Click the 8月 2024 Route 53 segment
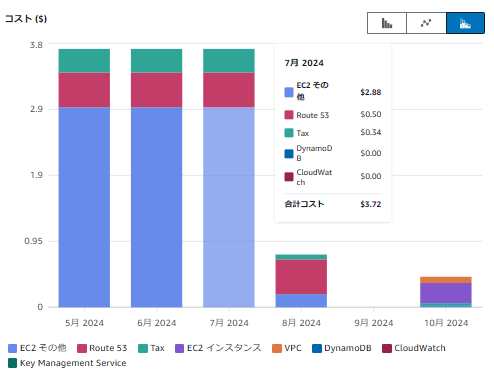 [301, 277]
